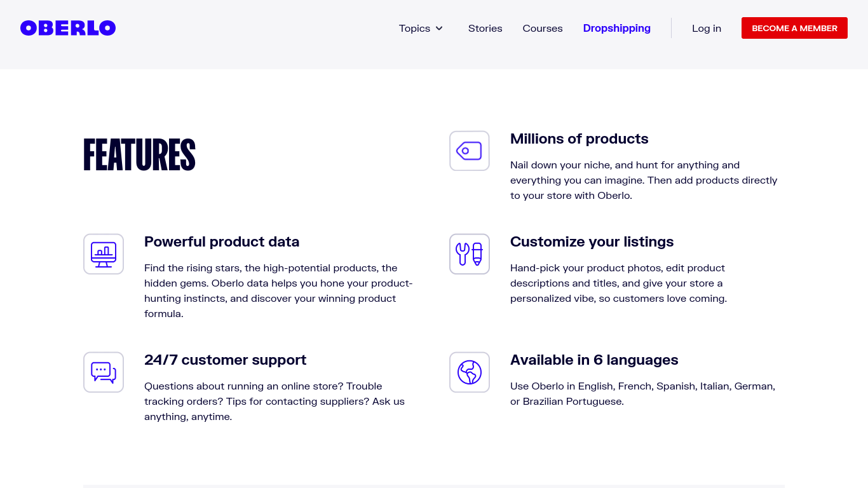Expand the Topics dropdown menu
The height and width of the screenshot is (488, 868).
(415, 28)
